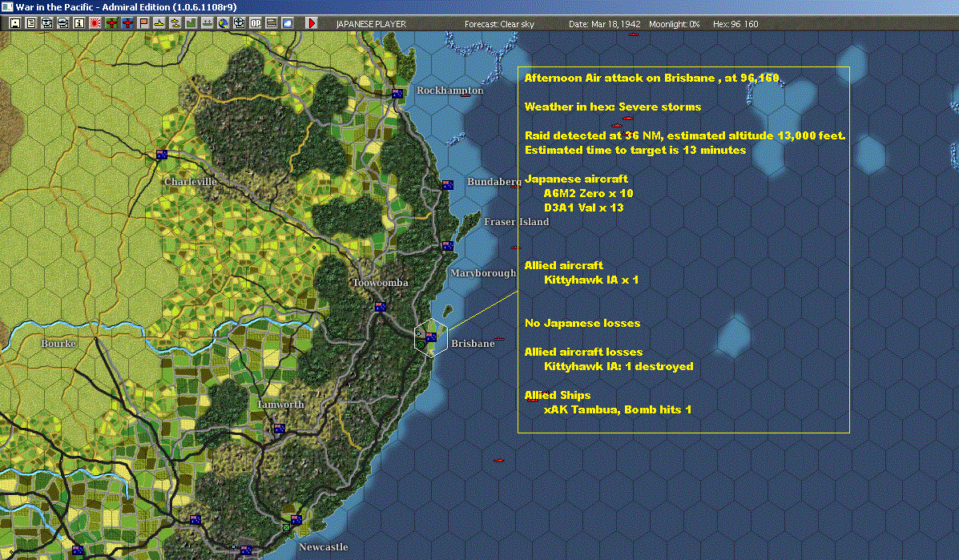
Task: Click the 'Brisbane' map label
Action: coord(473,344)
